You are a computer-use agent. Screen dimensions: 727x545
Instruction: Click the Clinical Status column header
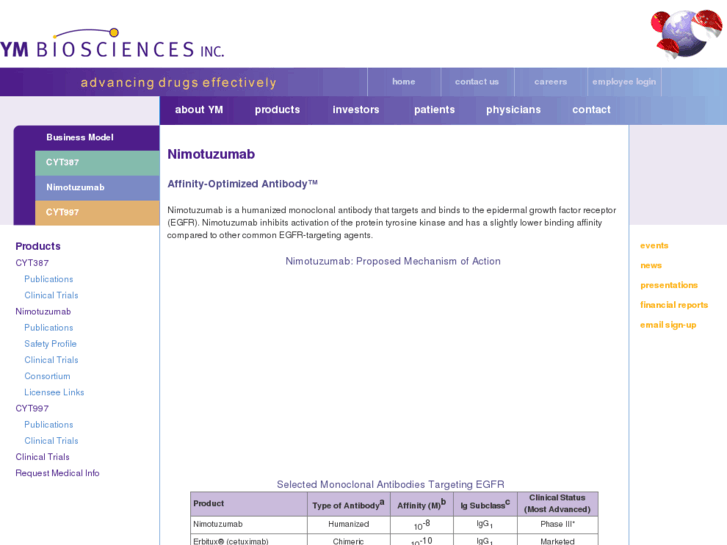[557, 504]
